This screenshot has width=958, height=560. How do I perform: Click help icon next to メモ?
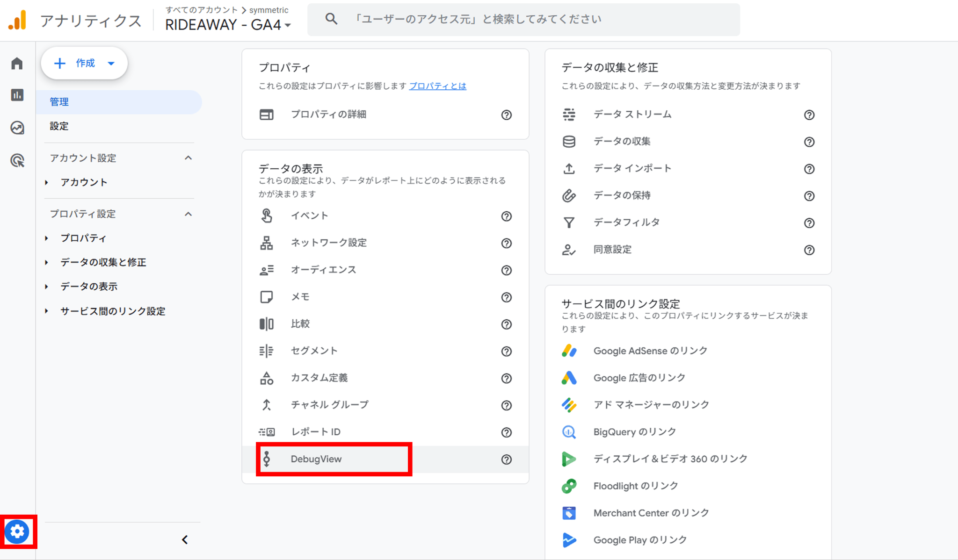[x=506, y=297]
